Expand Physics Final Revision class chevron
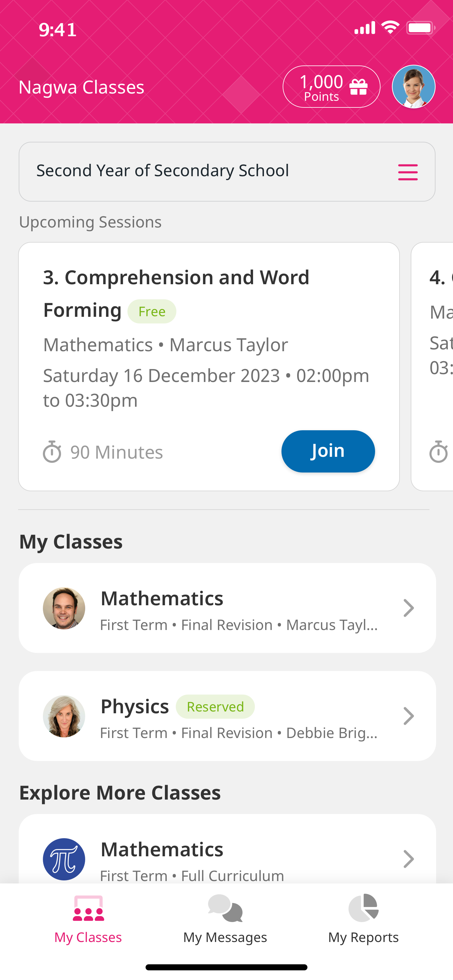The width and height of the screenshot is (453, 980). click(409, 716)
